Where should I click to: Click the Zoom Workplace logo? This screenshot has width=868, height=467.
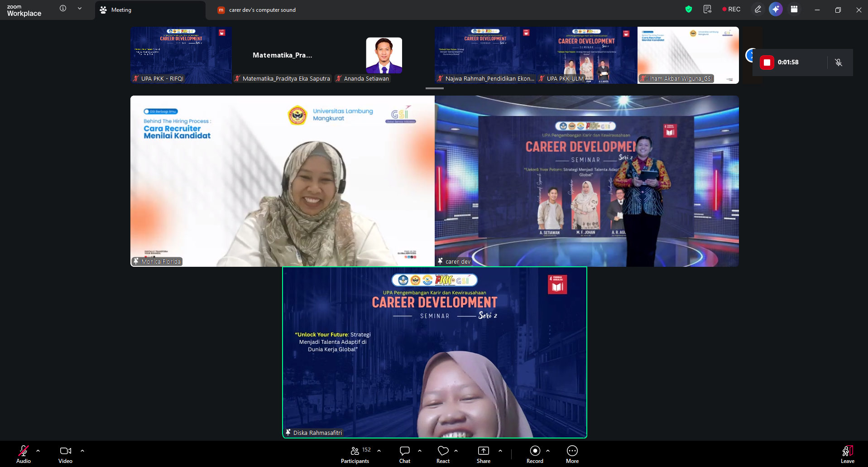[x=24, y=10]
